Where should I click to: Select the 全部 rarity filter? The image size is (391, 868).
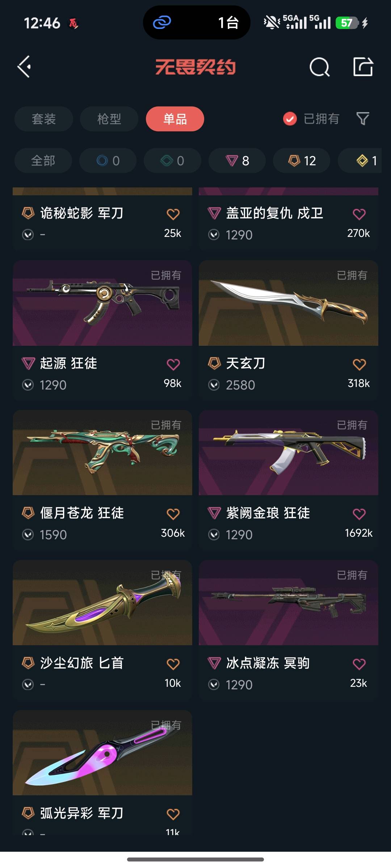coord(43,161)
